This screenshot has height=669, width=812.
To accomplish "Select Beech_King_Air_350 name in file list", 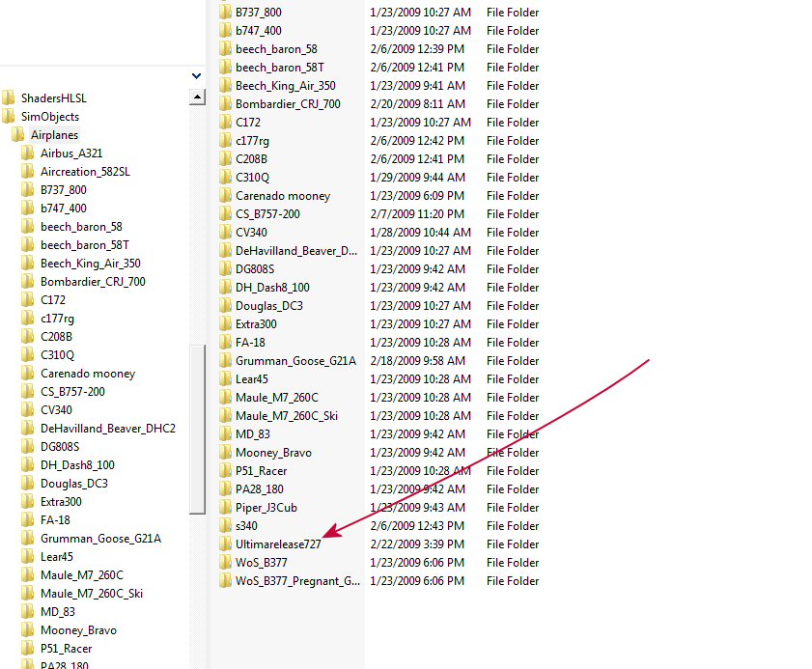I will pos(286,85).
